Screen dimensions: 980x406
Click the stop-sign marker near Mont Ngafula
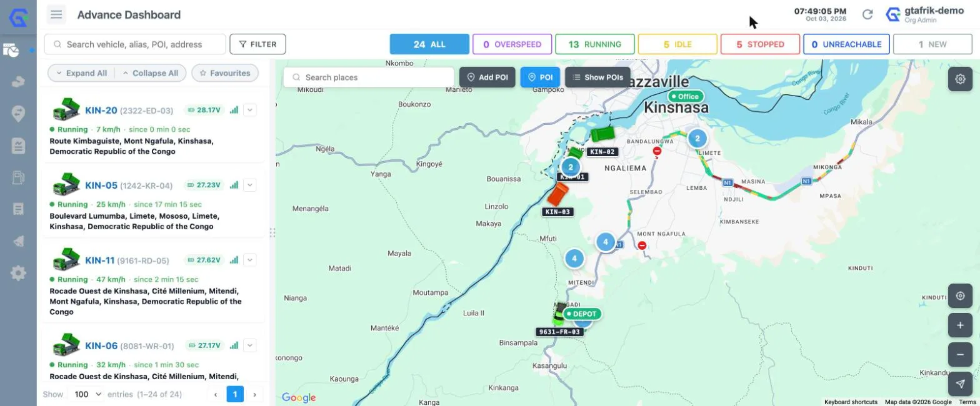click(x=642, y=245)
